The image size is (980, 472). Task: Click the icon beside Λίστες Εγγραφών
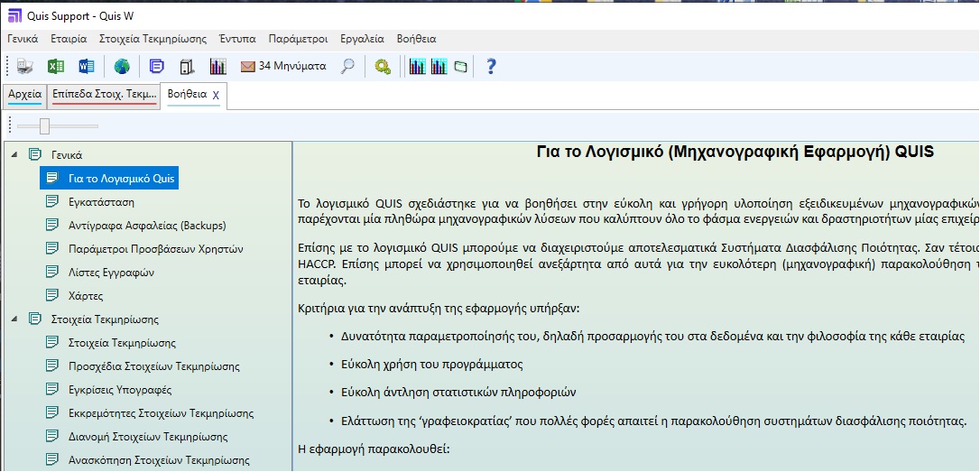click(52, 272)
